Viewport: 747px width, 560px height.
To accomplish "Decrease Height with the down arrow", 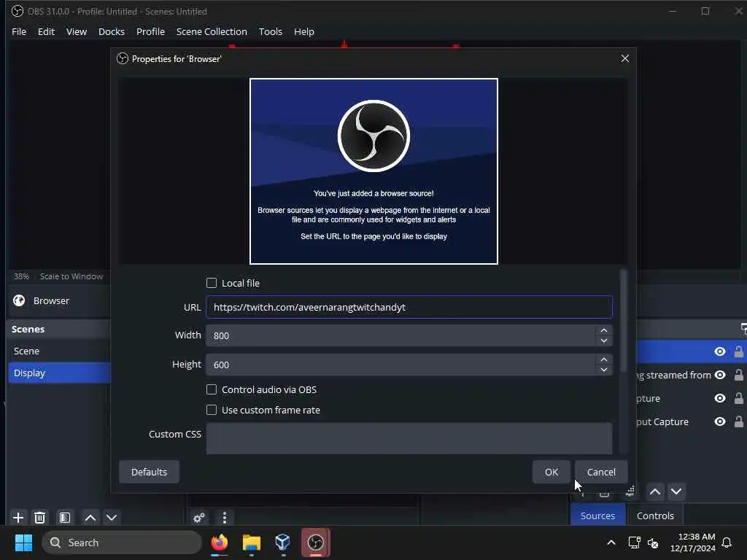I will point(603,370).
